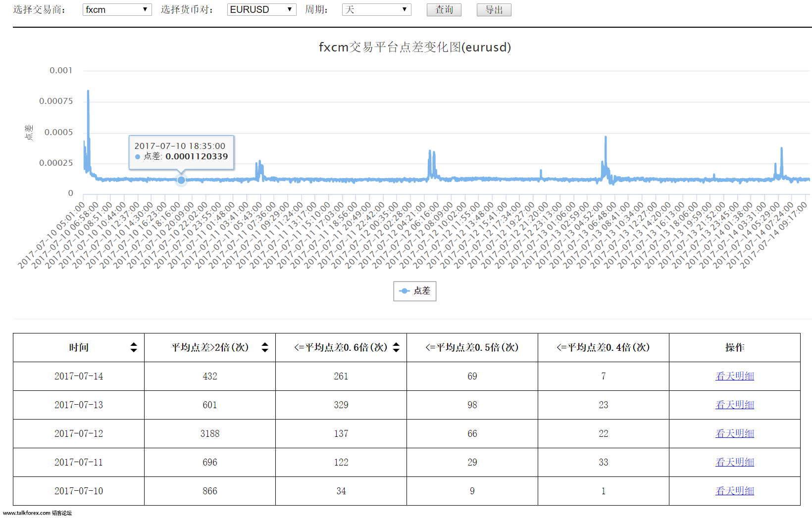The width and height of the screenshot is (812, 518).
Task: Click the 导出 export button
Action: click(x=494, y=10)
